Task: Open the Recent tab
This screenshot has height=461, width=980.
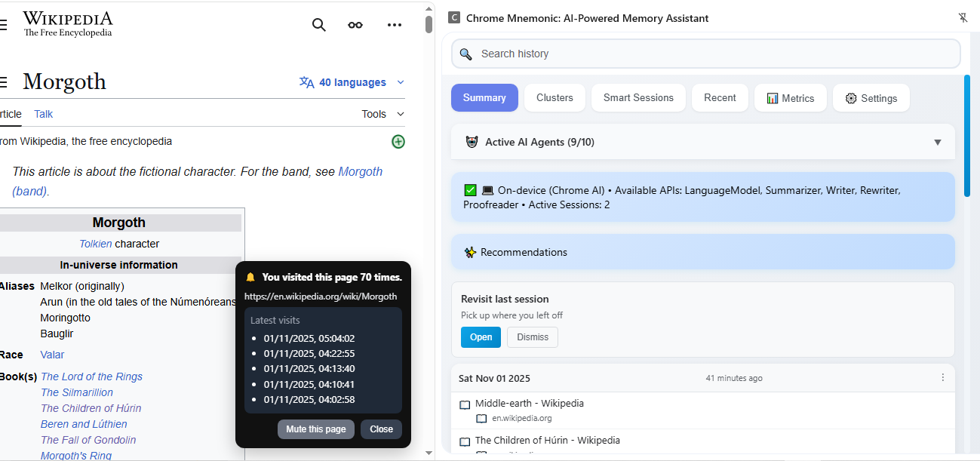Action: click(x=720, y=98)
